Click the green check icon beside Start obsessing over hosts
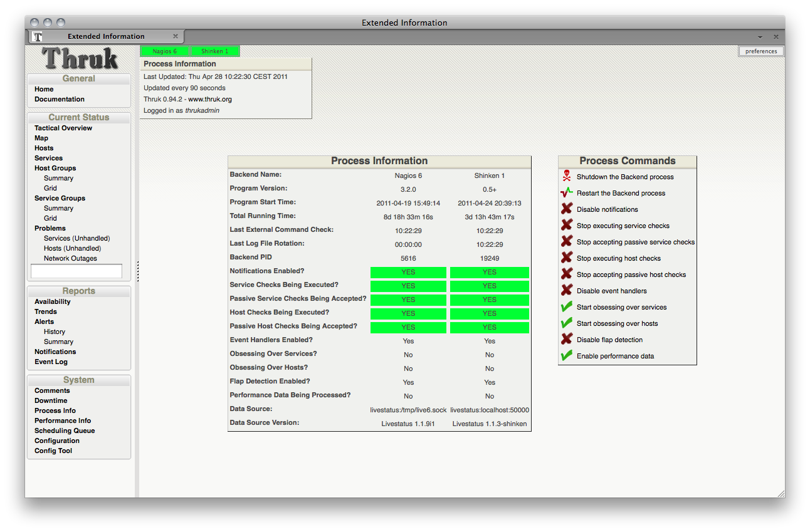The image size is (810, 532). tap(567, 323)
